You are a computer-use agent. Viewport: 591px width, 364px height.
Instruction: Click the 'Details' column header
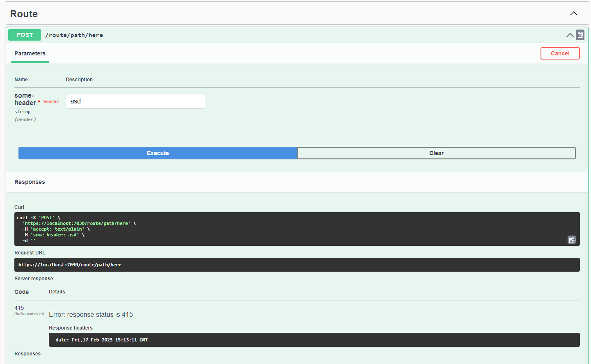(57, 292)
